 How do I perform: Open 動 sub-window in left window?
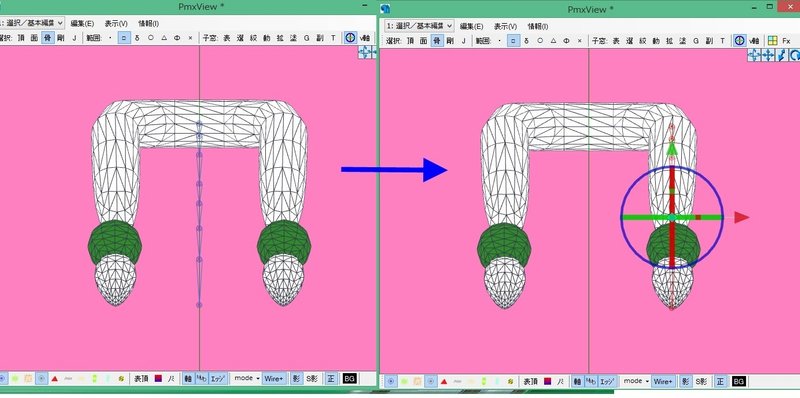point(266,38)
